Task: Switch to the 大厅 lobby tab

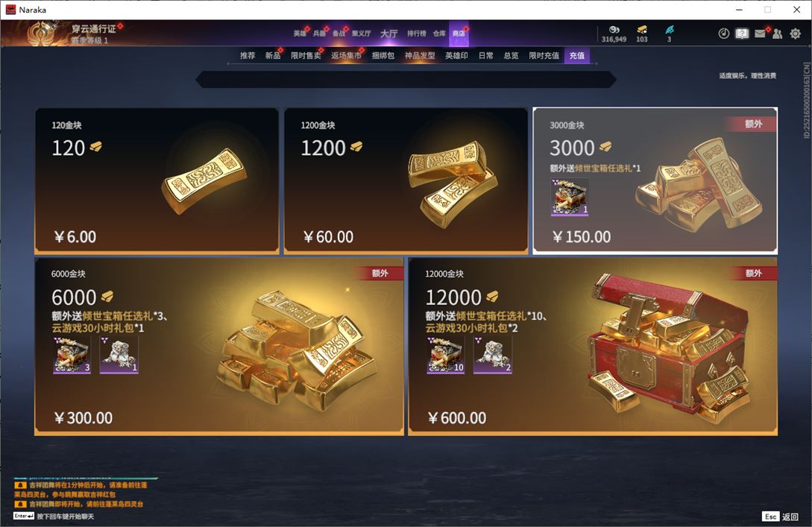Action: (389, 34)
